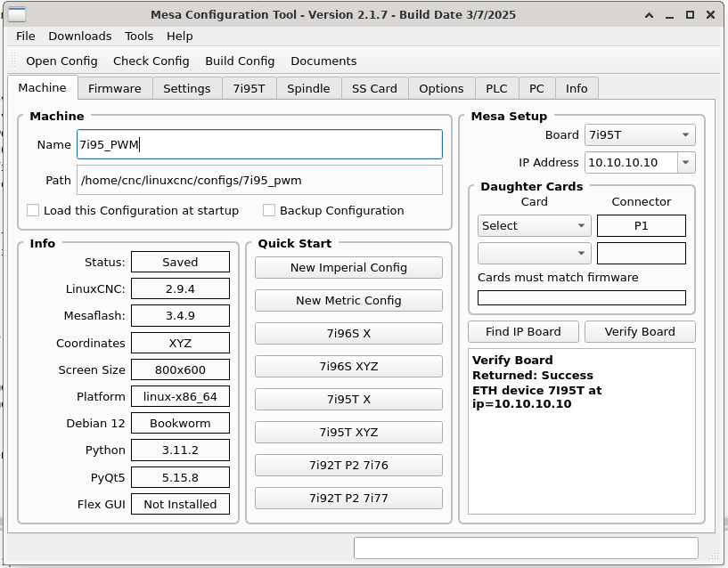Click the Coordinates value XYZ

point(180,343)
